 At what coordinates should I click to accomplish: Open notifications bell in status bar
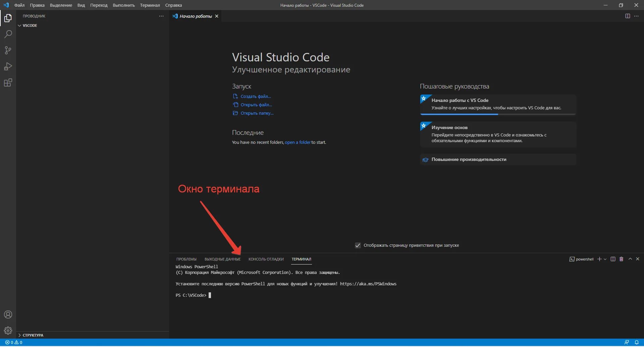tap(637, 342)
